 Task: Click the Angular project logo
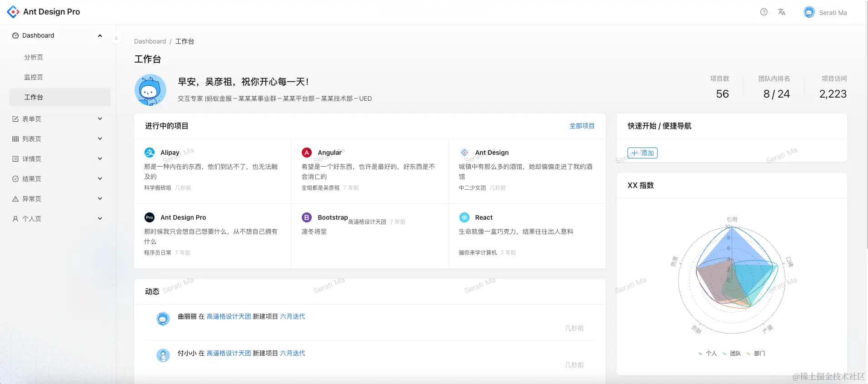coord(307,153)
